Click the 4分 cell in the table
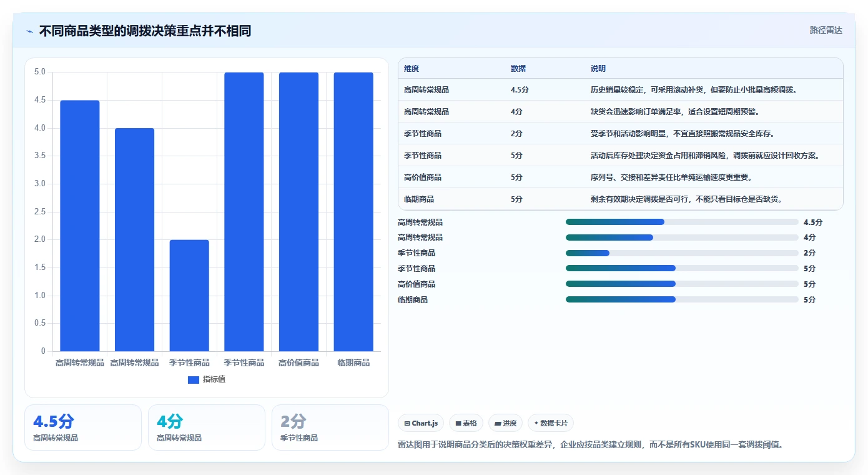Viewport: 868px width, 475px height. tap(516, 112)
